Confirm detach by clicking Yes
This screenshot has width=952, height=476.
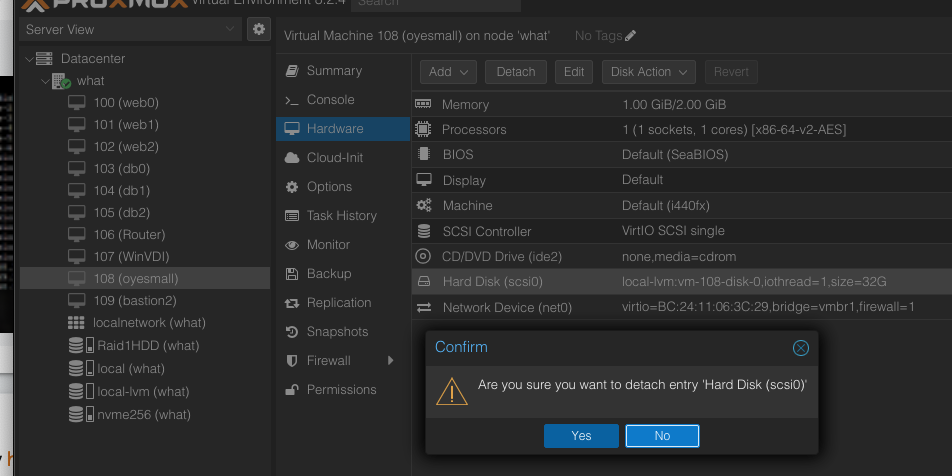click(581, 436)
